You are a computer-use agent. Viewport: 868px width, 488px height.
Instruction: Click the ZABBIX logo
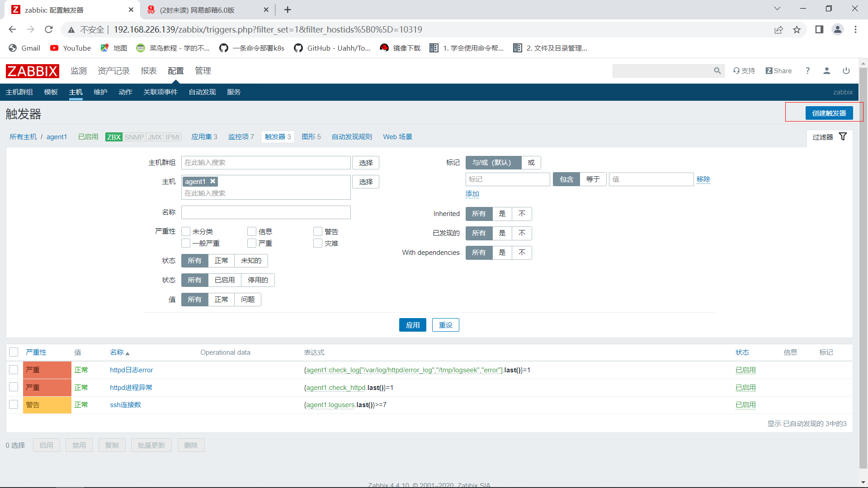pos(32,71)
